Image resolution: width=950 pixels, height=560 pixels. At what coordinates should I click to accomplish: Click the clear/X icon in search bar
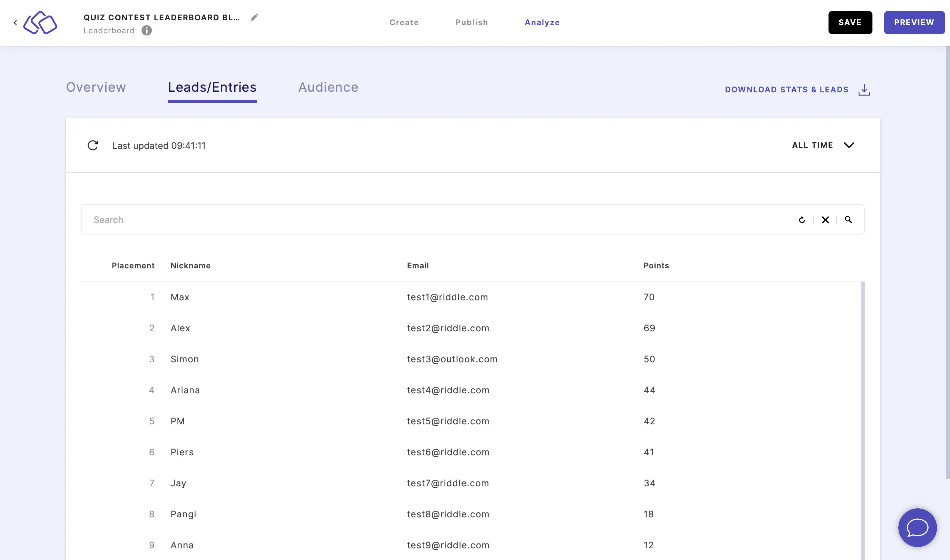coord(825,219)
